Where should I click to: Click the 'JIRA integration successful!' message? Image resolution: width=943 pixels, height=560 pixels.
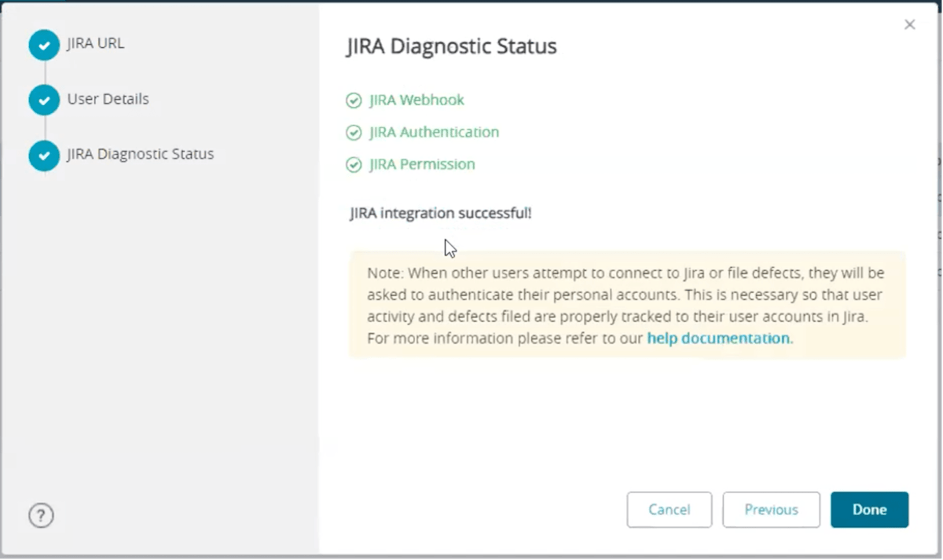click(x=441, y=213)
